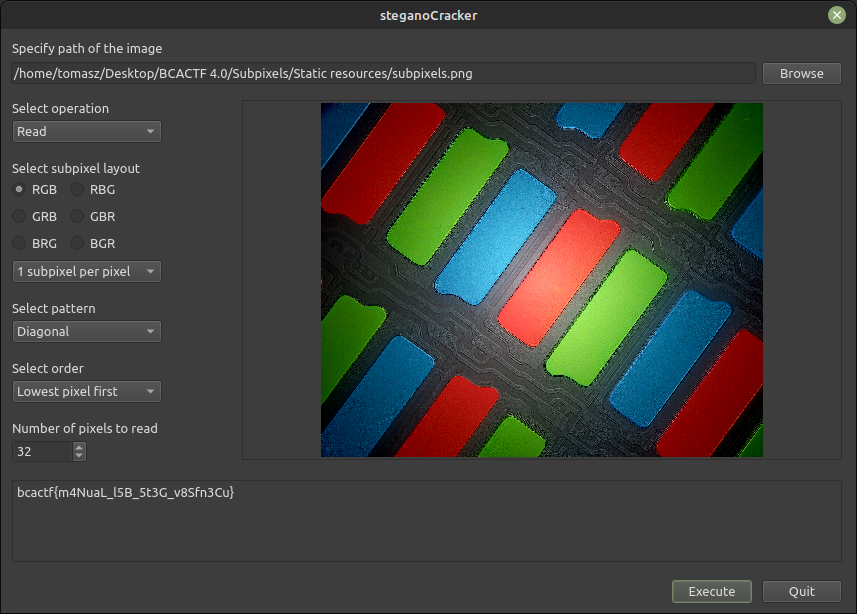
Task: Open the Diagonal pattern dropdown
Action: [86, 331]
